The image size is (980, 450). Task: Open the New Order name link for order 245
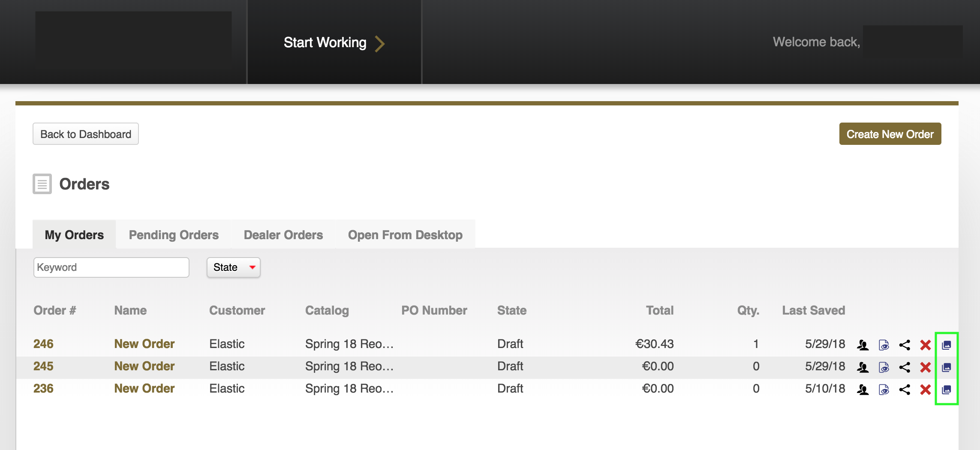[144, 366]
